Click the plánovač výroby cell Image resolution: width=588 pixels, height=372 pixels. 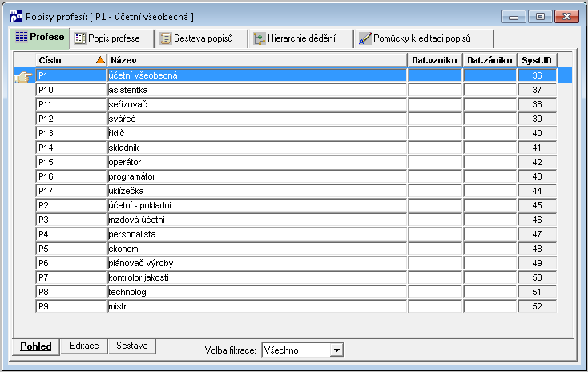point(257,263)
